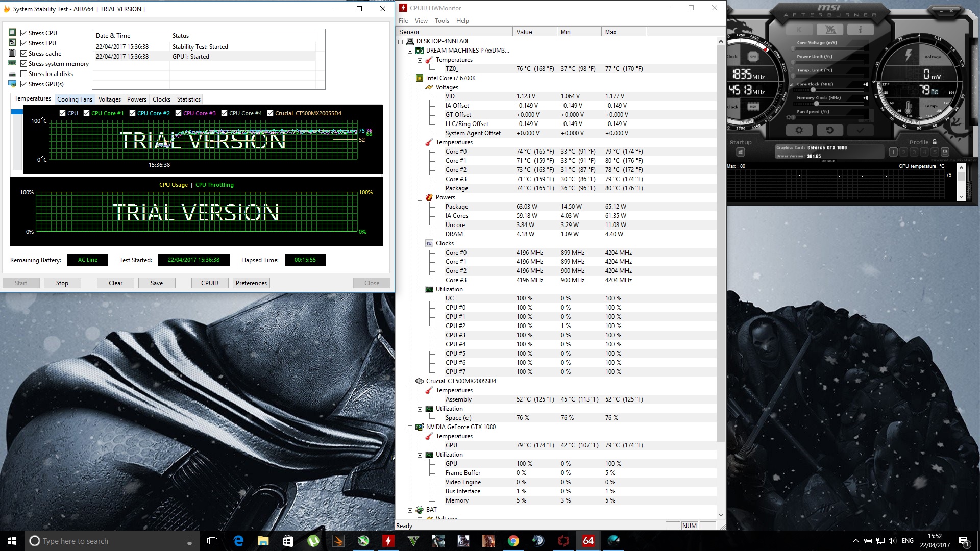Apply Afterburner settings with checkmark button
This screenshot has height=551, width=980.
click(x=860, y=130)
